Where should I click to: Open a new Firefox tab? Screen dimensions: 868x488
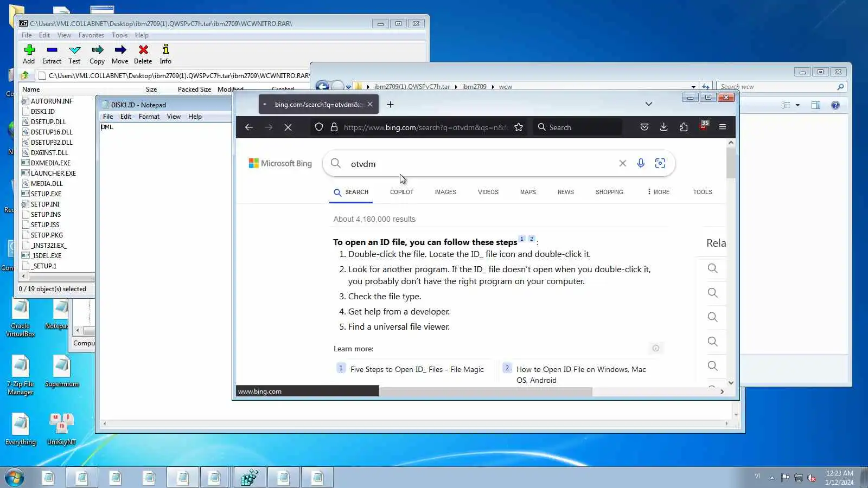[390, 104]
